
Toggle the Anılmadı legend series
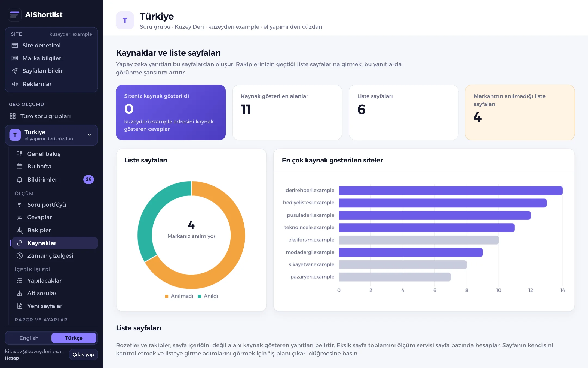coord(179,296)
